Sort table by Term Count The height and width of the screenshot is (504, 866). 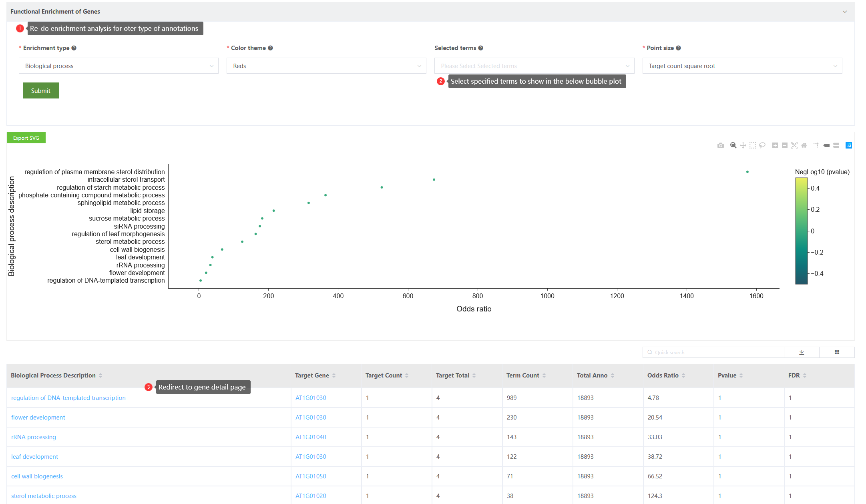(544, 375)
